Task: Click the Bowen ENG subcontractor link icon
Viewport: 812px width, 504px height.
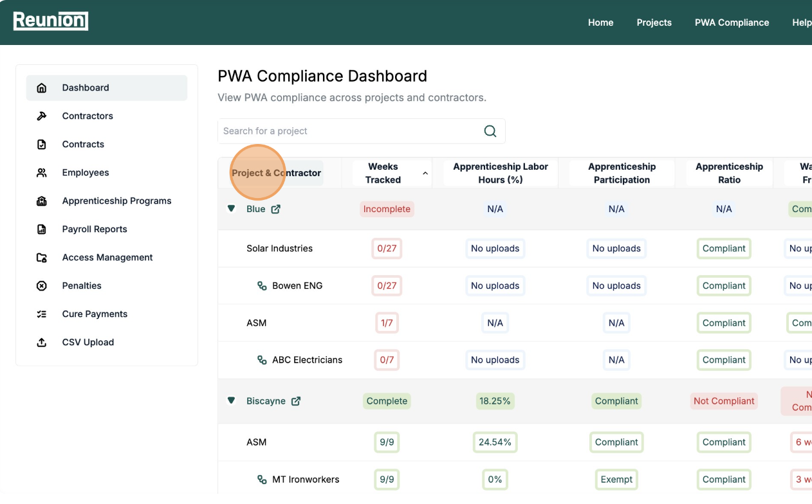Action: point(262,286)
